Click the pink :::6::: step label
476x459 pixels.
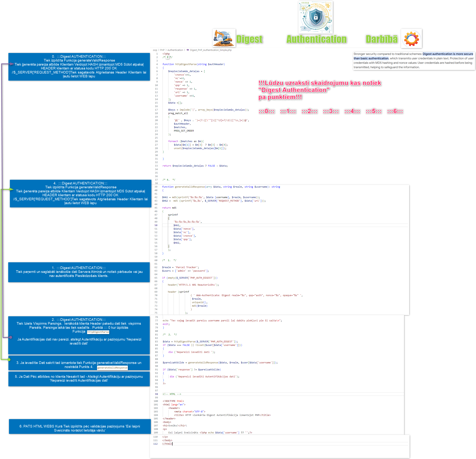395,111
